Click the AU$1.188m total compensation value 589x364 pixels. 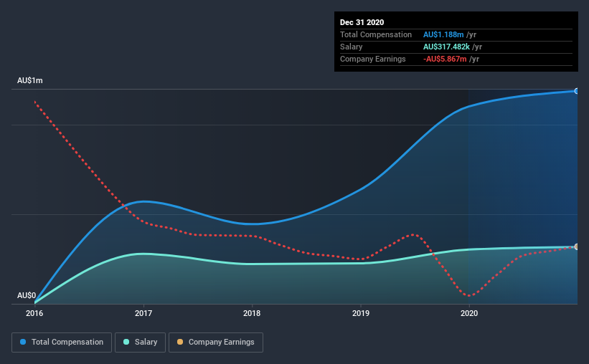pos(443,34)
